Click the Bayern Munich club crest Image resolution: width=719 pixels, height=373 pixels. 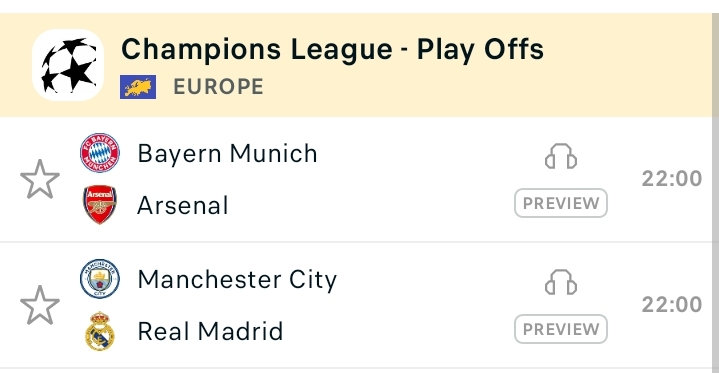pyautogui.click(x=100, y=153)
